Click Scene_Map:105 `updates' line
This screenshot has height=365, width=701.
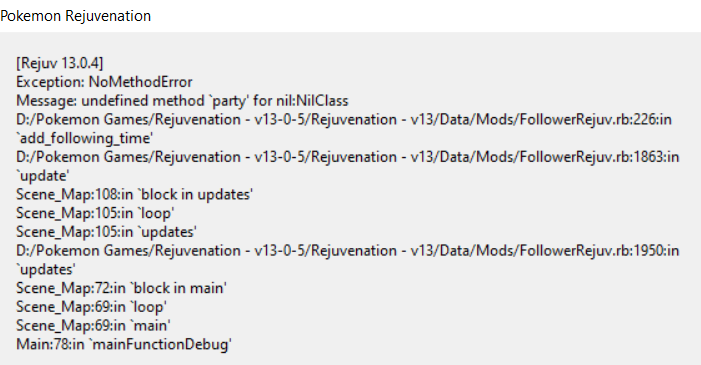106,232
